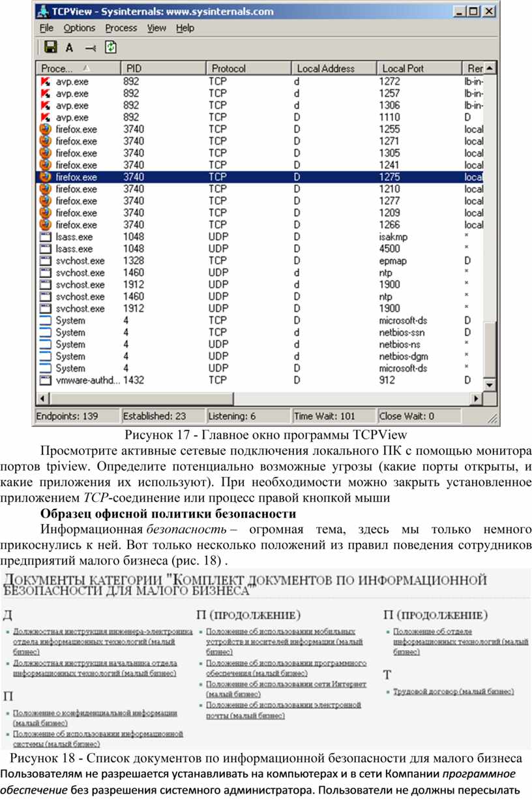The width and height of the screenshot is (532, 800).
Task: Click the vmware-authd icon on port 912 row
Action: 45,380
